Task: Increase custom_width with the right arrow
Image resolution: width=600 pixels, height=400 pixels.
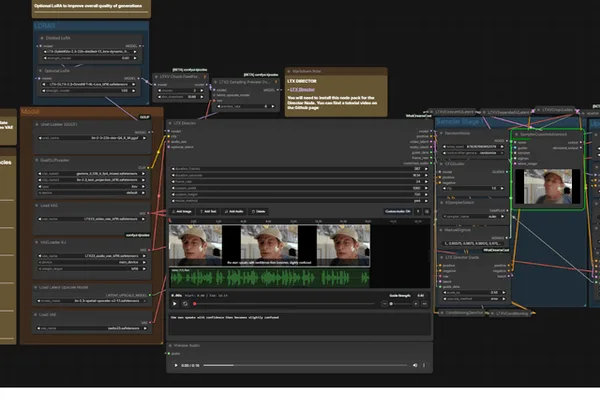Action: point(426,188)
